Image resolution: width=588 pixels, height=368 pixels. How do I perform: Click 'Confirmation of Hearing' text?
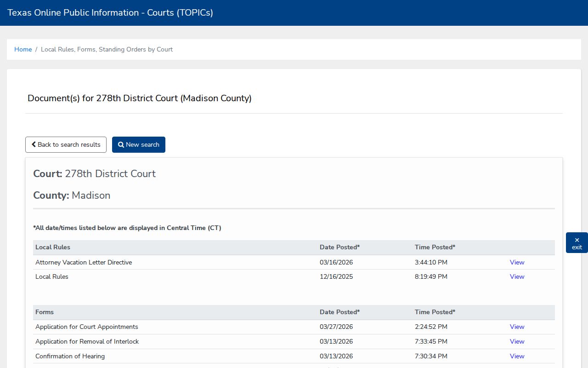coord(70,356)
